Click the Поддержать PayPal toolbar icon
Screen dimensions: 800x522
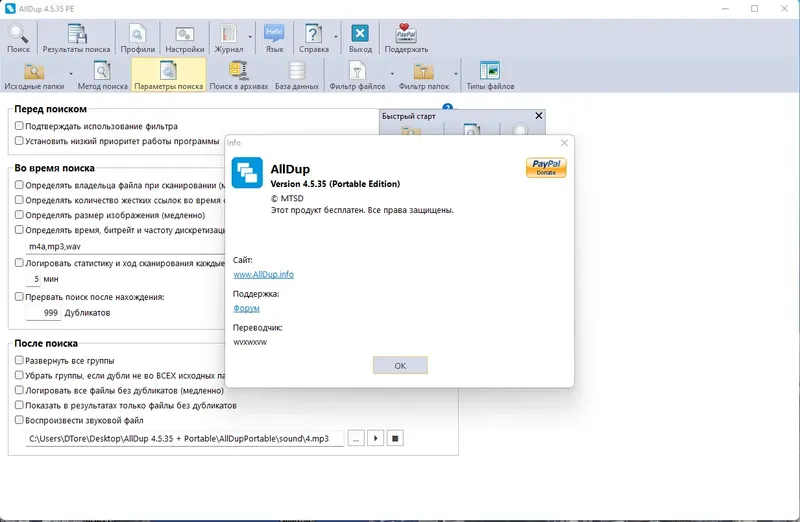click(x=406, y=38)
